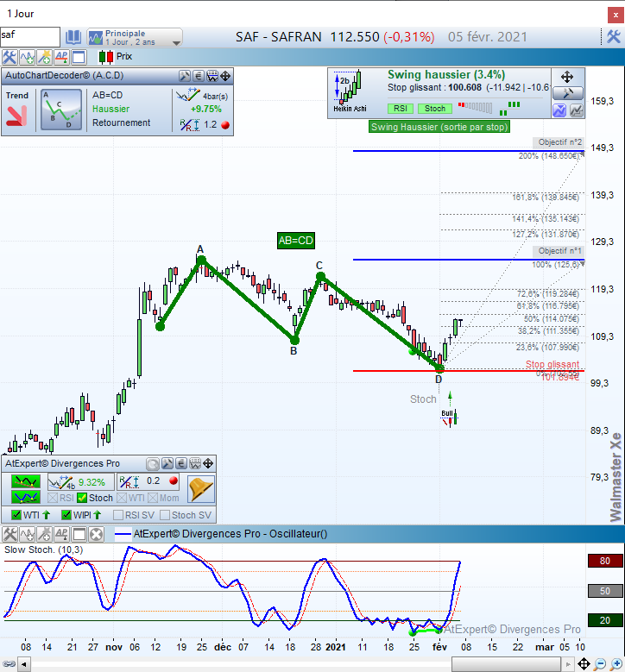Click the pan cross icon at bottom right
This screenshot has width=625, height=672.
tap(584, 665)
